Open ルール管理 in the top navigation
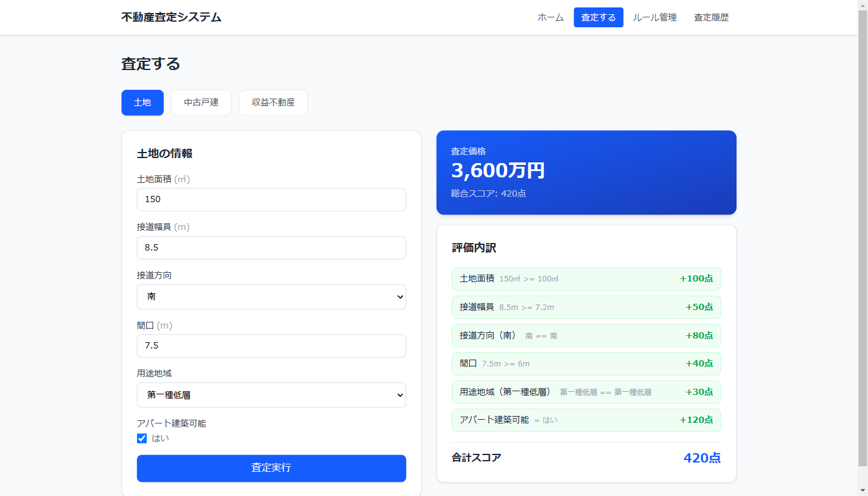 pyautogui.click(x=655, y=17)
